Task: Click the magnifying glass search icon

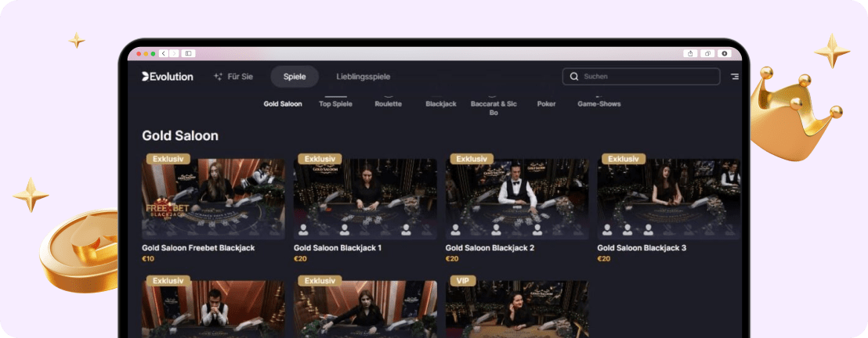Action: point(574,77)
